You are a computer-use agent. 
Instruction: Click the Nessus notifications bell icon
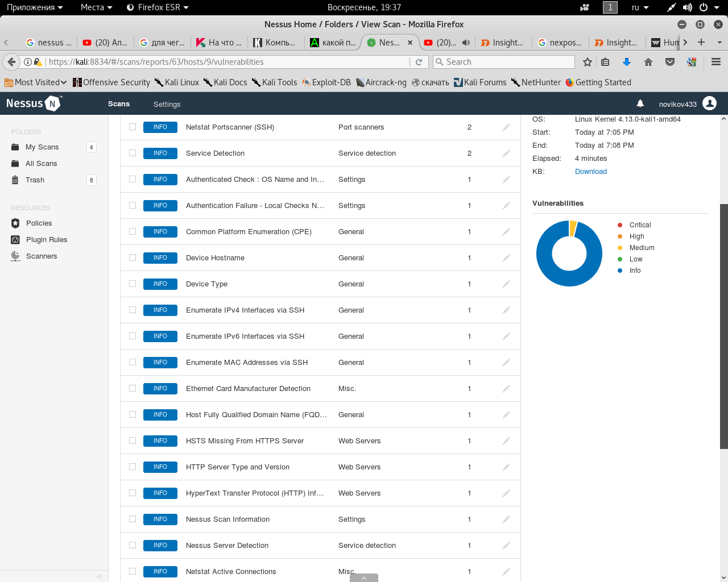640,103
